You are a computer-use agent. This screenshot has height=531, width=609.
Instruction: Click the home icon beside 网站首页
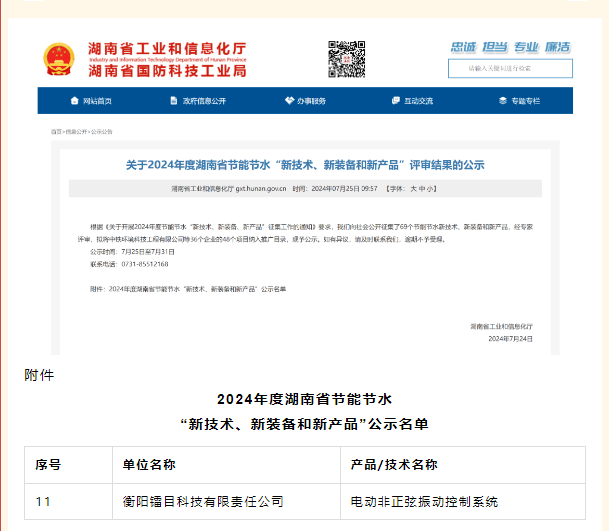[73, 101]
